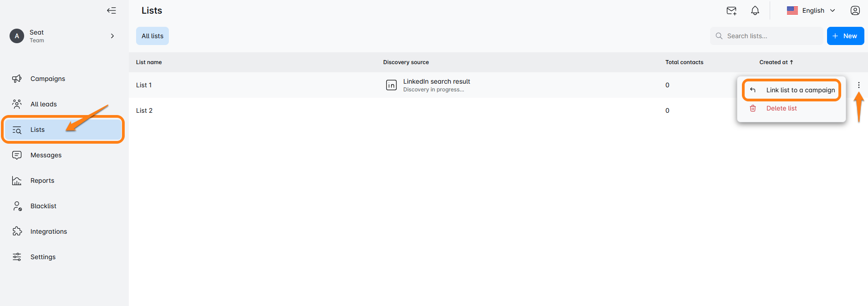Go to All leads page

(43, 104)
